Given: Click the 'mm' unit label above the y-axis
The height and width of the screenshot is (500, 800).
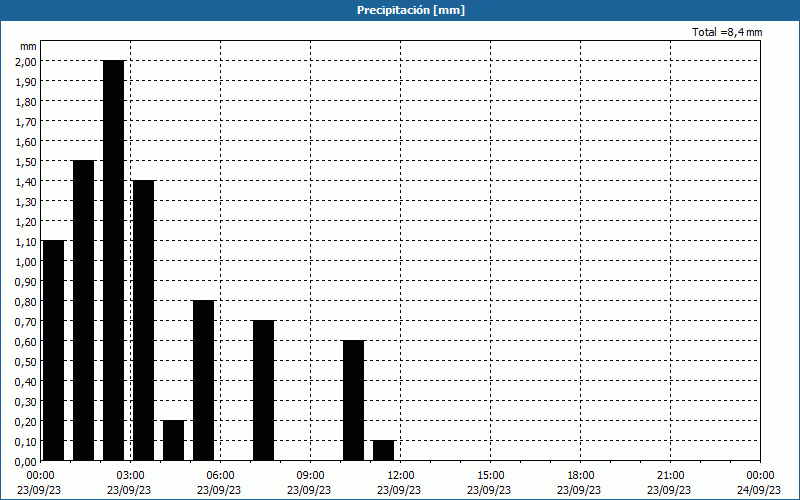Looking at the screenshot, I should (28, 46).
